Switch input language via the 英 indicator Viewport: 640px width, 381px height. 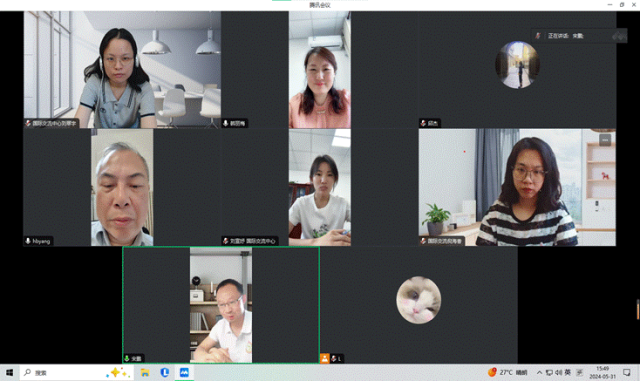pos(567,372)
